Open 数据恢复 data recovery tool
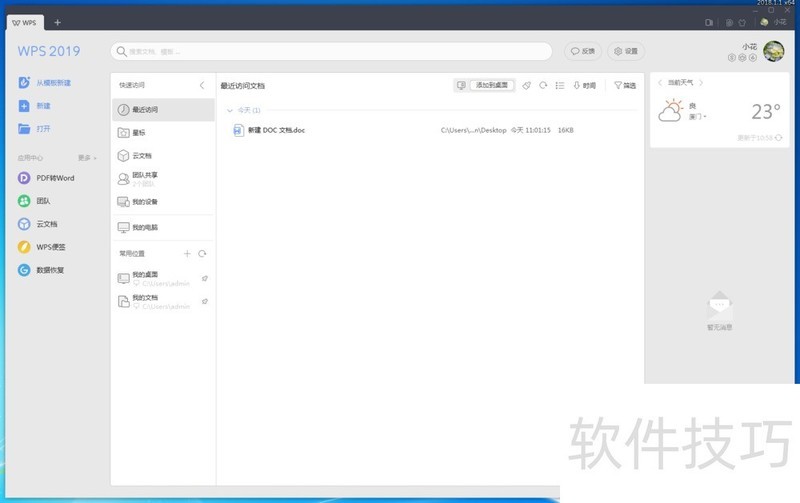Viewport: 800px width, 503px height. 41,270
